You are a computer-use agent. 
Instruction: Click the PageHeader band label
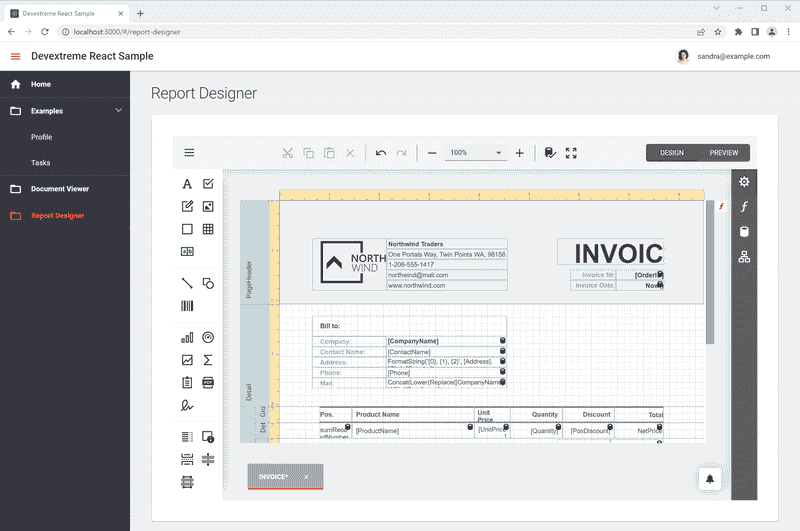pyautogui.click(x=248, y=280)
